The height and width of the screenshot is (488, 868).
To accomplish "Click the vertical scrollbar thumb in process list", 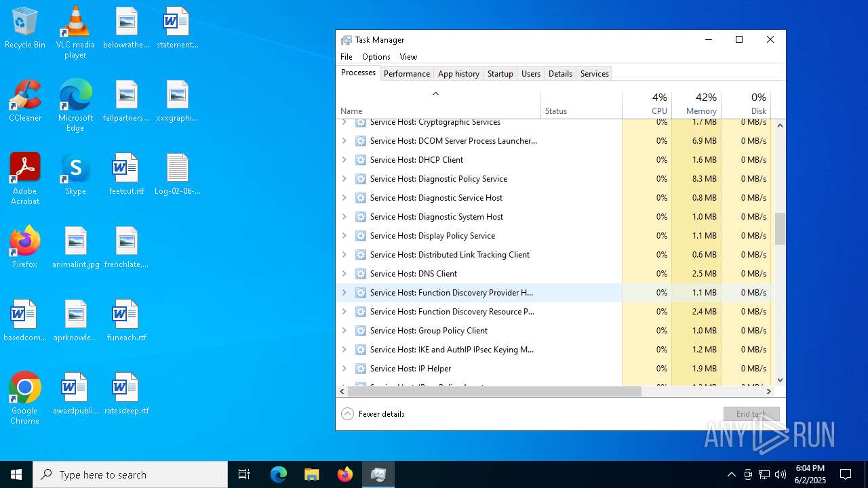I will [x=780, y=228].
